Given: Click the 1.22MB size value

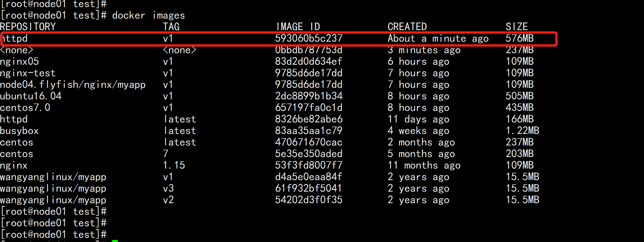Looking at the screenshot, I should click(x=522, y=131).
